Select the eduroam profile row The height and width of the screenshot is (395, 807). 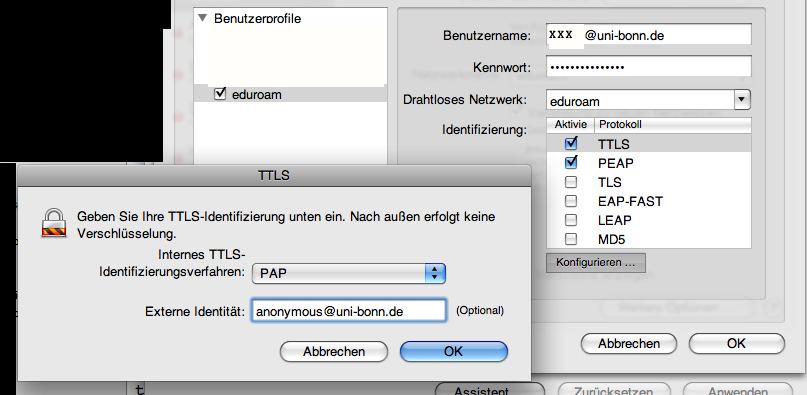coord(291,94)
